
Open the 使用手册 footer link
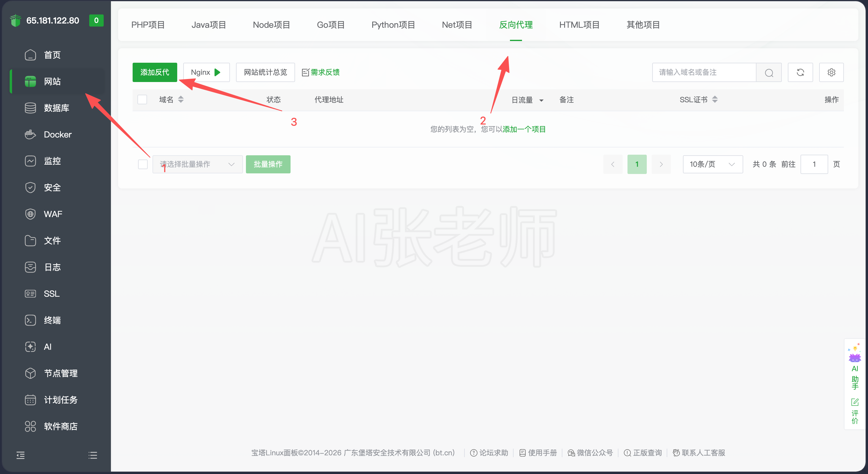(538, 453)
